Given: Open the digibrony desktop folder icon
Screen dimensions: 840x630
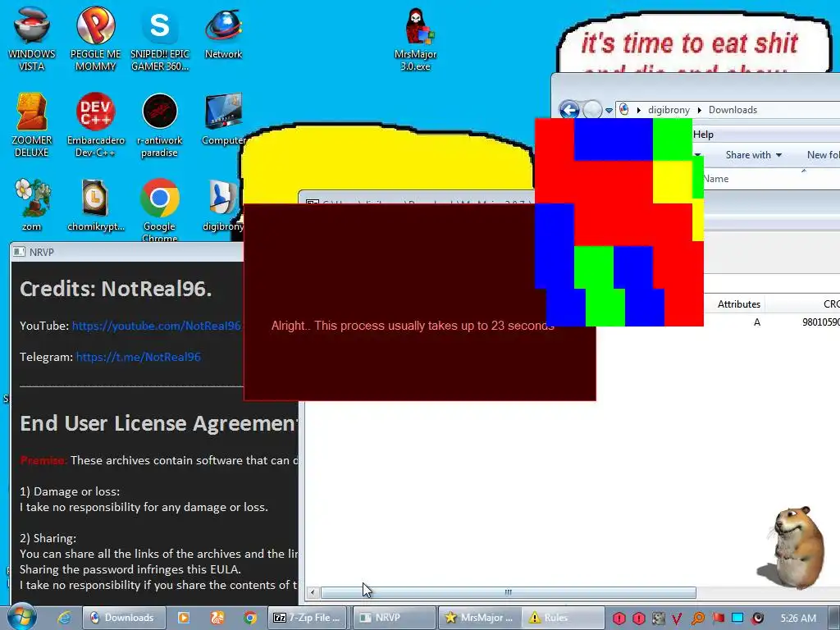Looking at the screenshot, I should pyautogui.click(x=223, y=205).
